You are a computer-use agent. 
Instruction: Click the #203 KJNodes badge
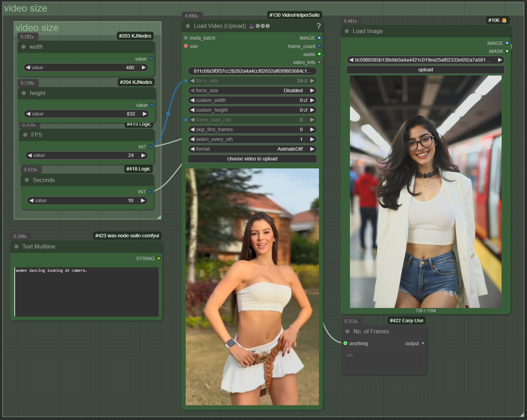pos(135,36)
